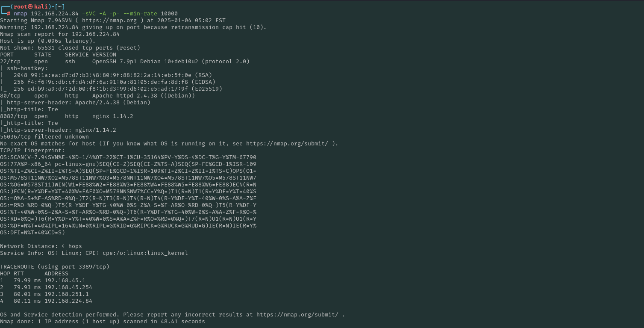Select the 22/tcp port entry
Image resolution: width=644 pixels, height=328 pixels.
(x=10, y=62)
